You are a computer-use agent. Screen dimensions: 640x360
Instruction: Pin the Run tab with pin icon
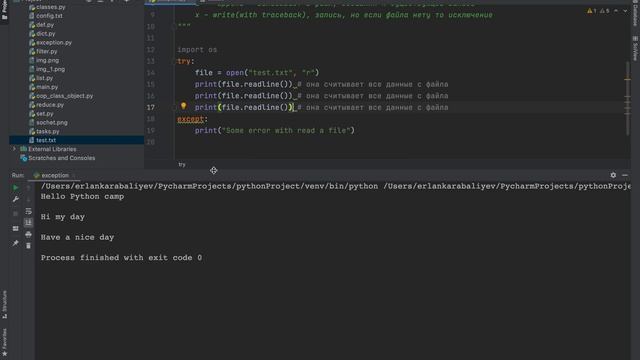pyautogui.click(x=16, y=243)
